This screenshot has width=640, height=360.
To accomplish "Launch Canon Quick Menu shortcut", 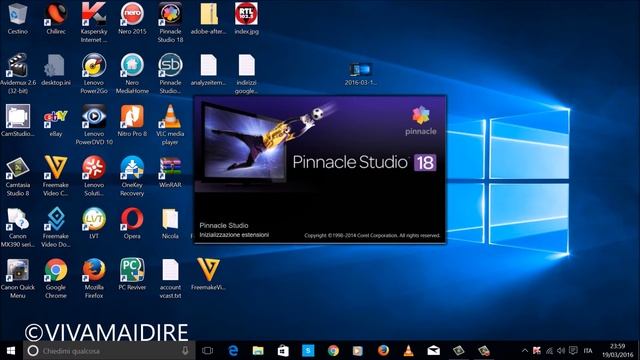I will point(18,279).
